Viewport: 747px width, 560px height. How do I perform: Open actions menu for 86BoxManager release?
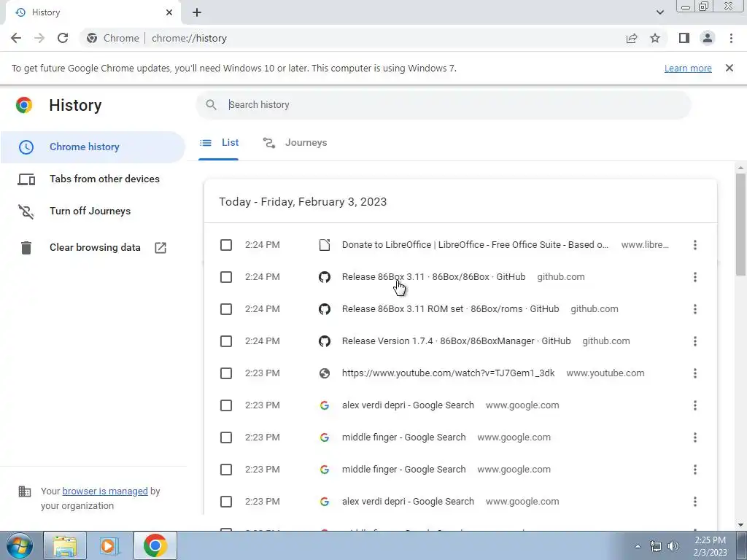695,341
